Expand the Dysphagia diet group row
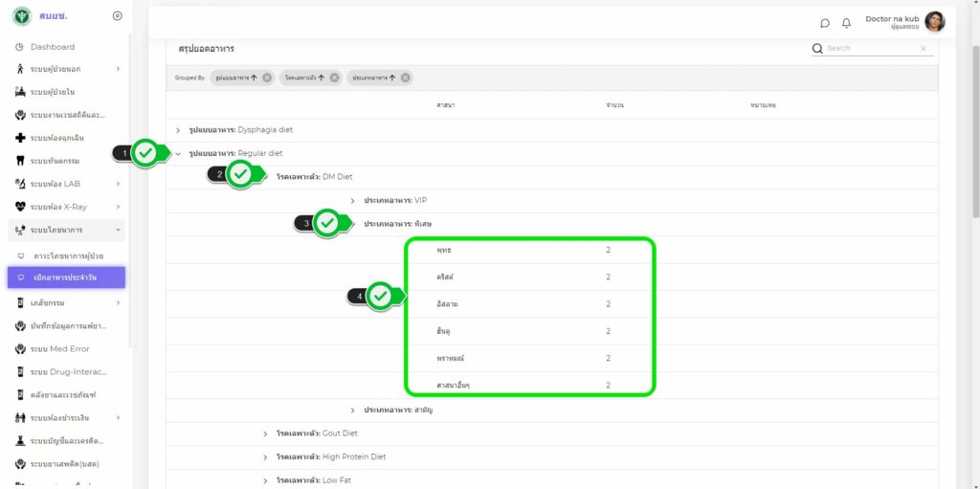 pos(178,129)
